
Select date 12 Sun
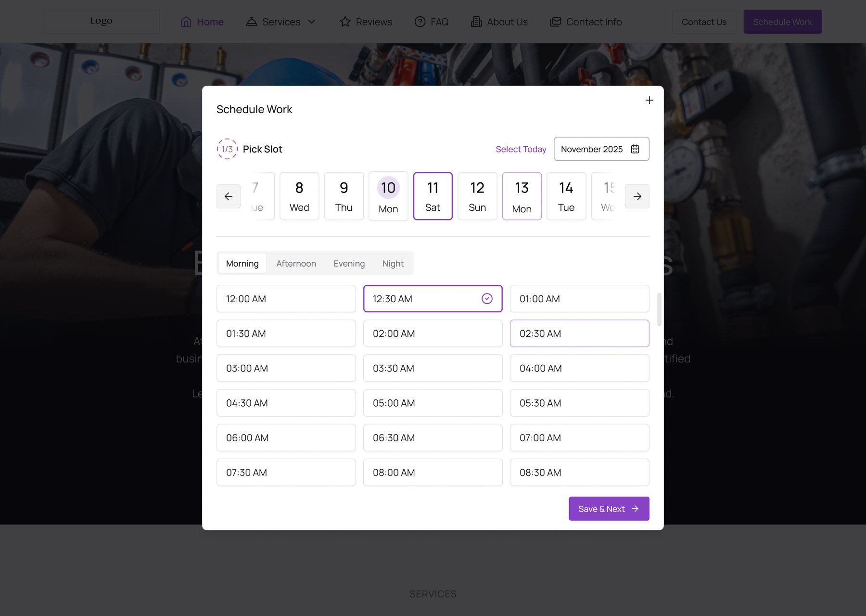tap(477, 196)
